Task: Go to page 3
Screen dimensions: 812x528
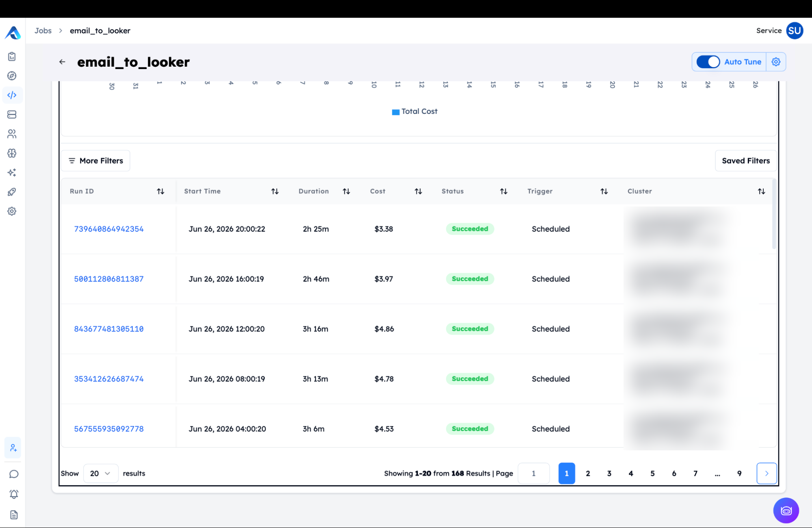Action: click(x=609, y=474)
